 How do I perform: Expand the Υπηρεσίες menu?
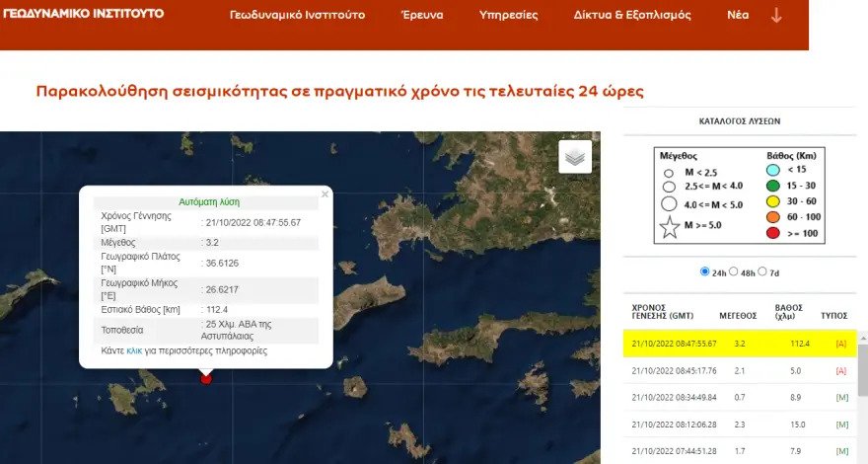(x=508, y=15)
